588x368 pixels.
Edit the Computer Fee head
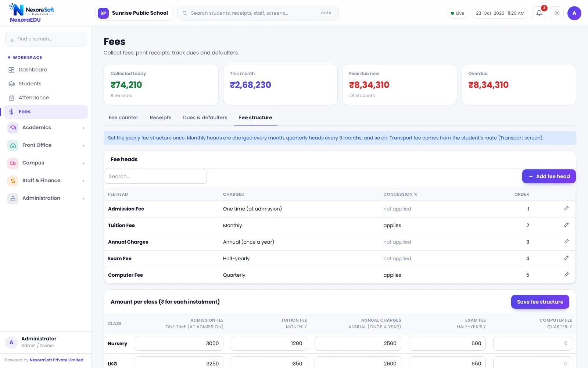click(566, 275)
